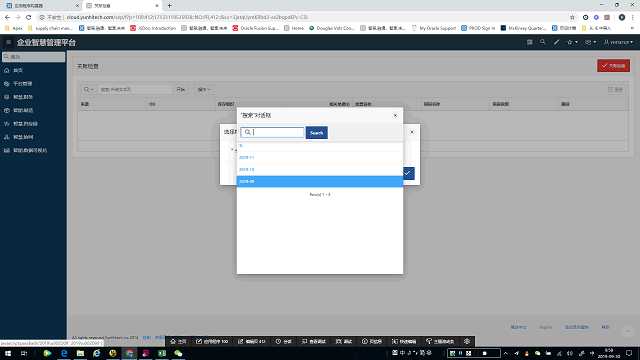
Task: Close the search dialog with X
Action: point(395,116)
